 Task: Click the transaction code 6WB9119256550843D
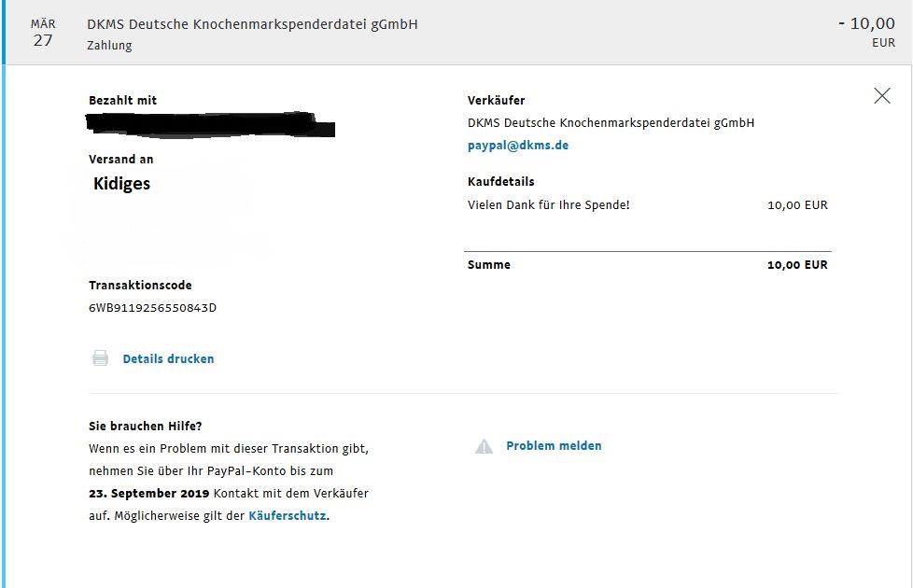tap(152, 308)
